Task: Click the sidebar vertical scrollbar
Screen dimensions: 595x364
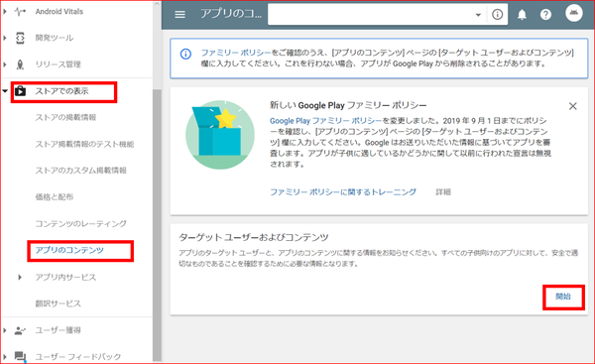Action: (157, 224)
